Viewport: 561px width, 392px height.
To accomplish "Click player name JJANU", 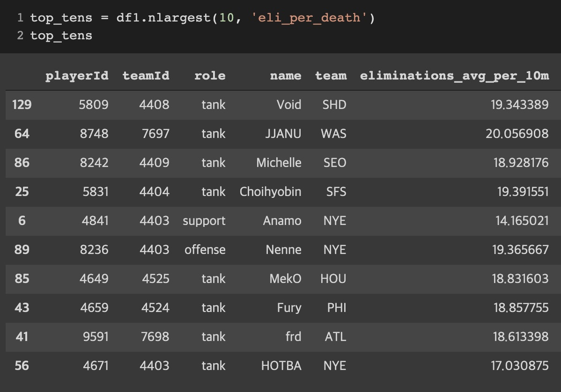I will tap(283, 134).
